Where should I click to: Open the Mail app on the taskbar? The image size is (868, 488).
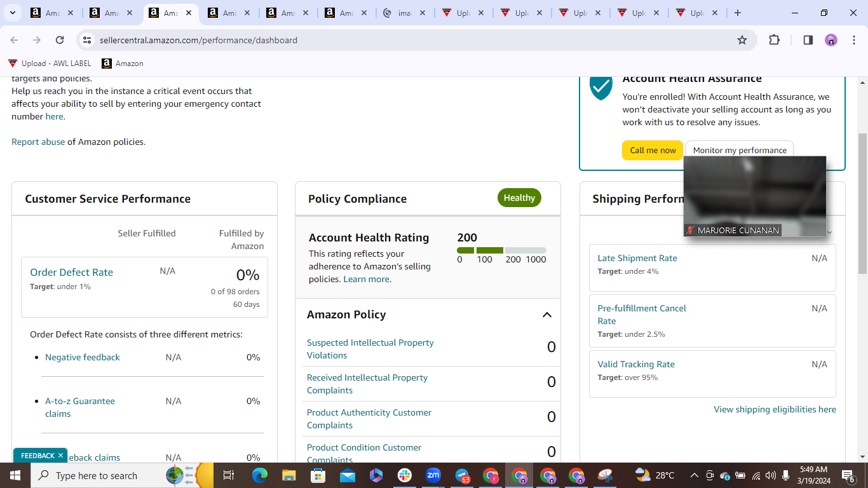tap(347, 475)
